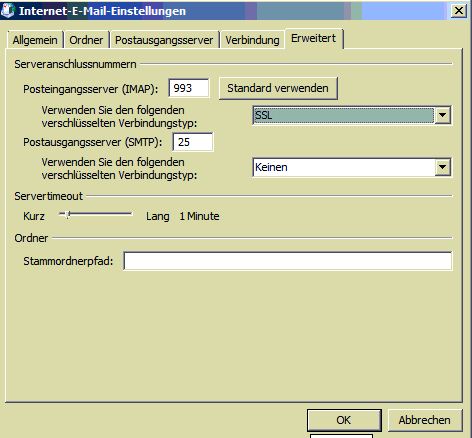The width and height of the screenshot is (472, 438).
Task: Open the Ordner tab
Action: [86, 40]
